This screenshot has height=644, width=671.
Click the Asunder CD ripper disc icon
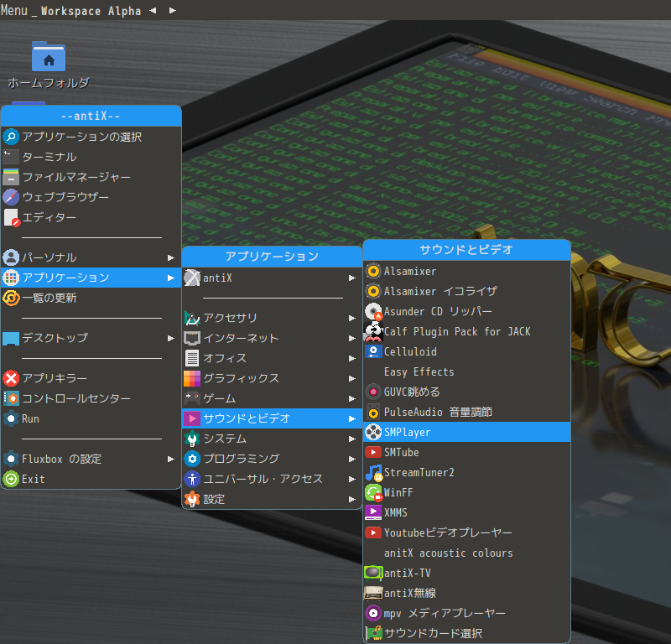click(372, 311)
